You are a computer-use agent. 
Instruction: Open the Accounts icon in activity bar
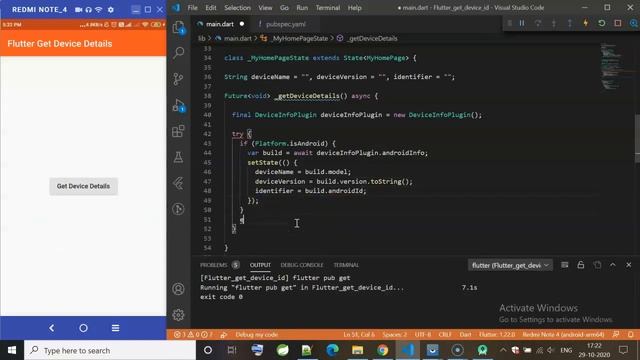pyautogui.click(x=178, y=289)
